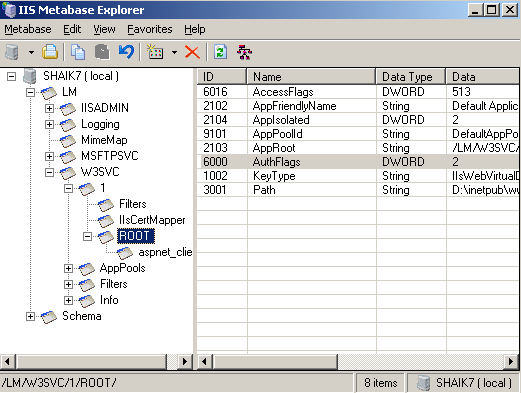Click the paste toolbar icon
521x393 pixels.
coord(102,52)
